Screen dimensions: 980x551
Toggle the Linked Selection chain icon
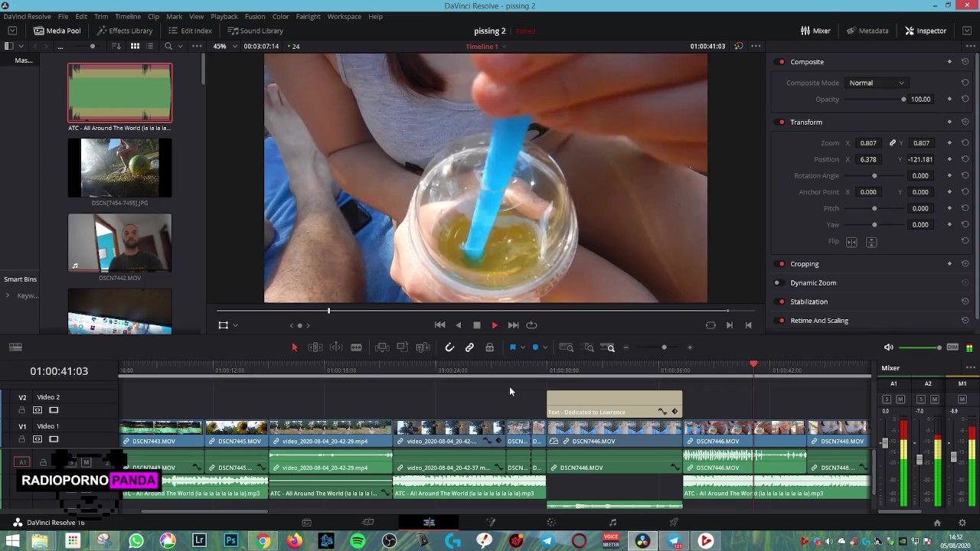(469, 347)
